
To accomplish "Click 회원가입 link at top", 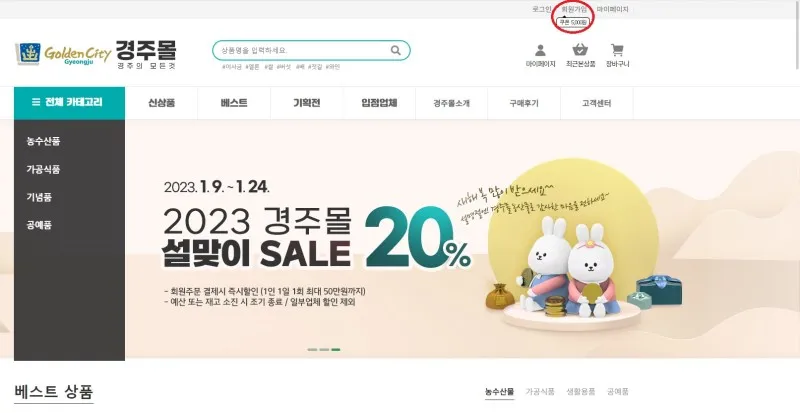I will 574,9.
